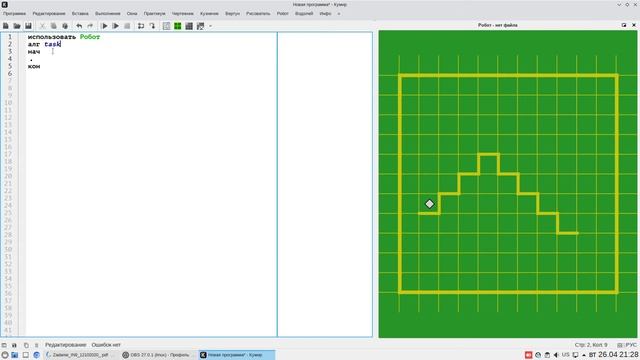Open a program file from disk
The height and width of the screenshot is (360, 640).
click(x=17, y=26)
